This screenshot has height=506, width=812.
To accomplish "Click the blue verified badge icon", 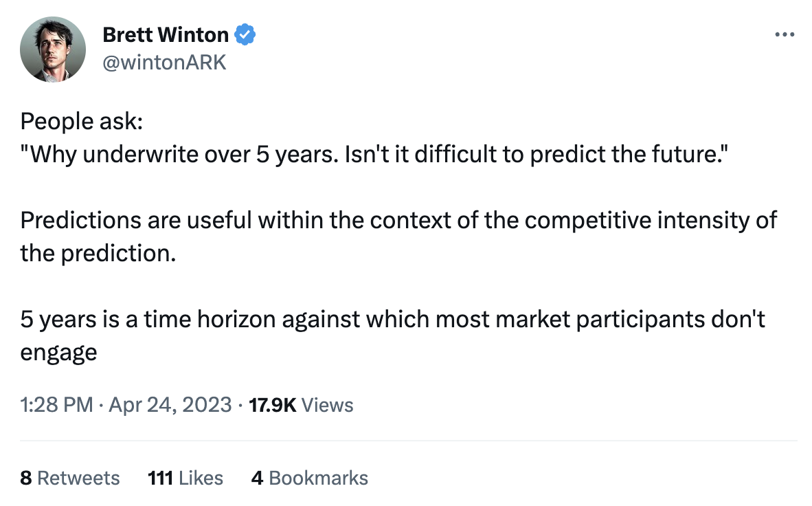I will (x=245, y=34).
